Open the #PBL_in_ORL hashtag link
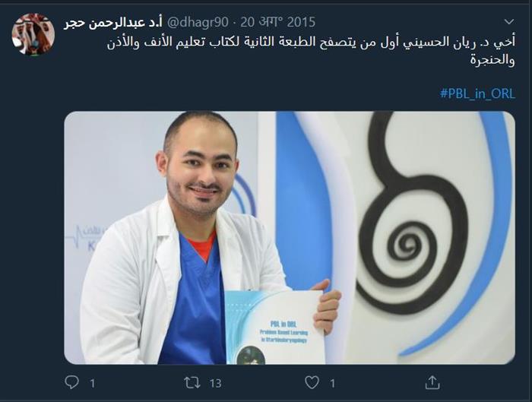532x402 pixels. (x=477, y=93)
